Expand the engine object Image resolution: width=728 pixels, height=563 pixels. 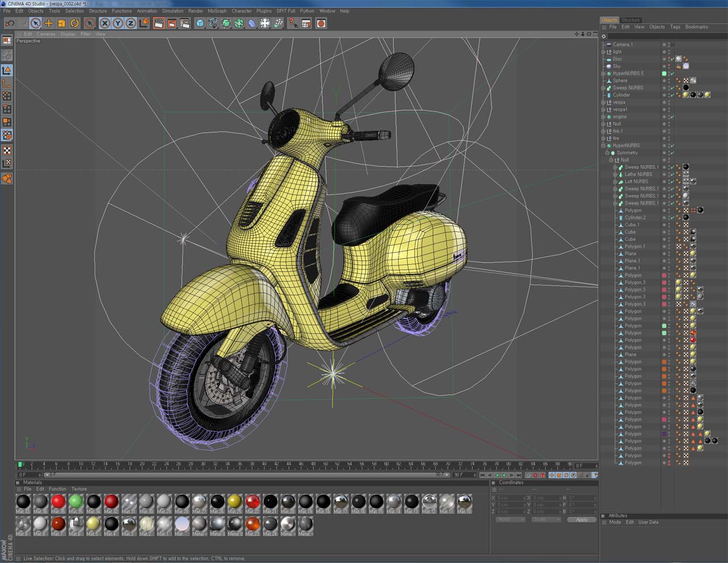(603, 117)
